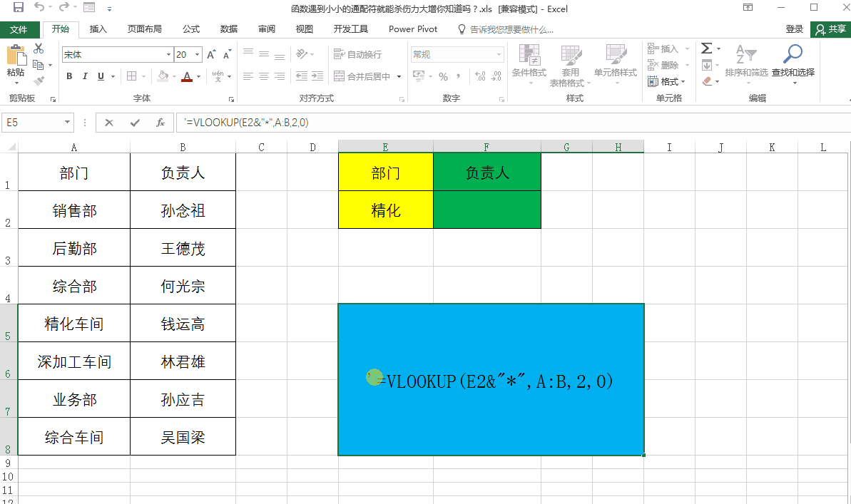This screenshot has width=851, height=504.
Task: Open 格式 format dropdown
Action: pos(666,81)
